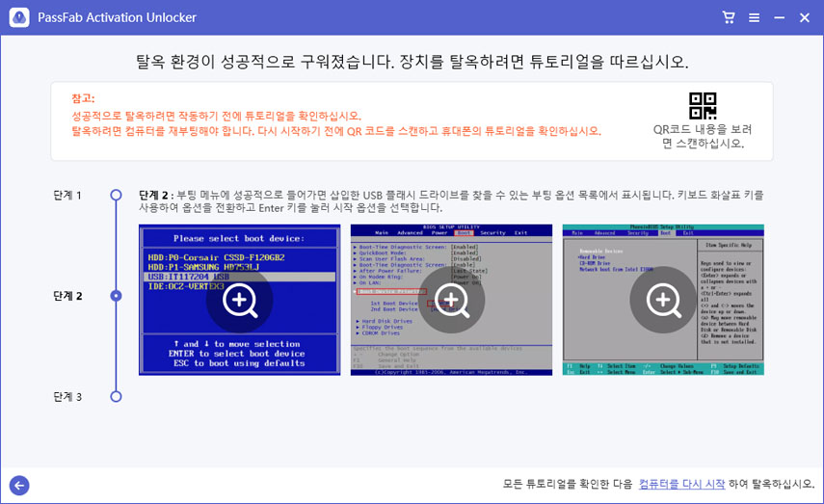
Task: Click the 단계 3 label
Action: tap(67, 397)
